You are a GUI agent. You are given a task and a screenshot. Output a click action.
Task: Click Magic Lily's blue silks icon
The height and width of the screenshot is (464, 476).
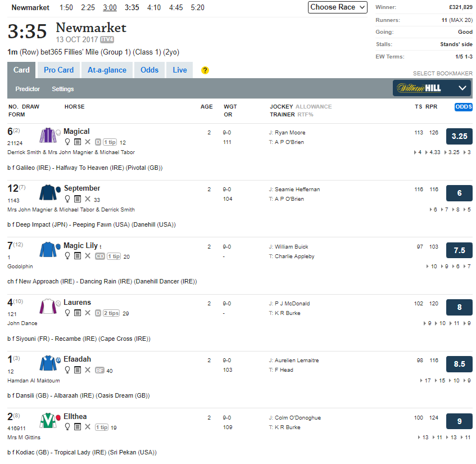(x=48, y=250)
